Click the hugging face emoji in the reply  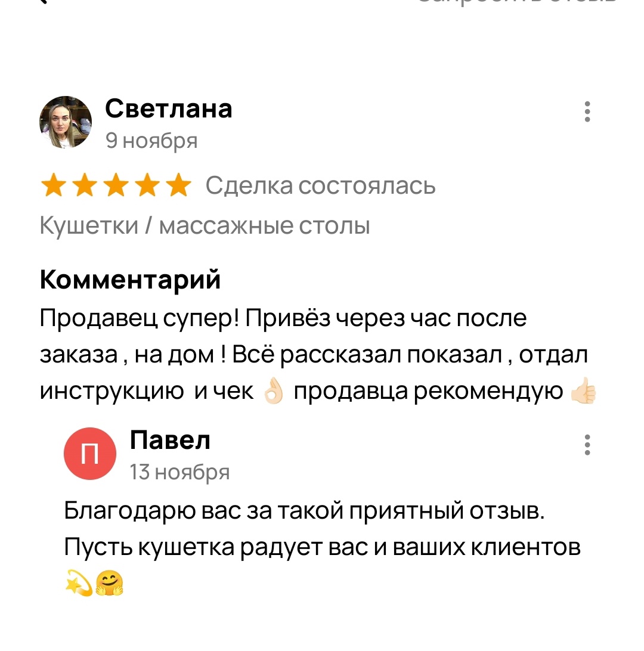(x=109, y=584)
